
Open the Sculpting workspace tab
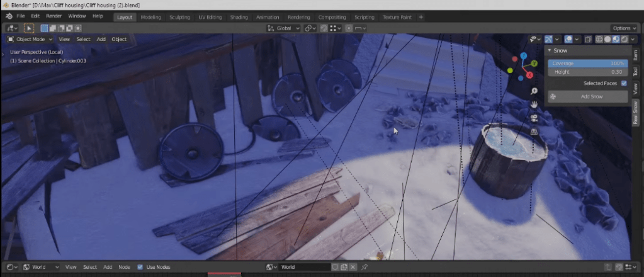[179, 17]
